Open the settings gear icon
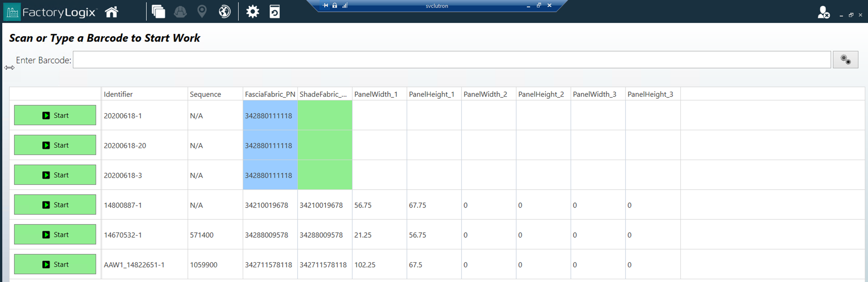 coord(252,12)
